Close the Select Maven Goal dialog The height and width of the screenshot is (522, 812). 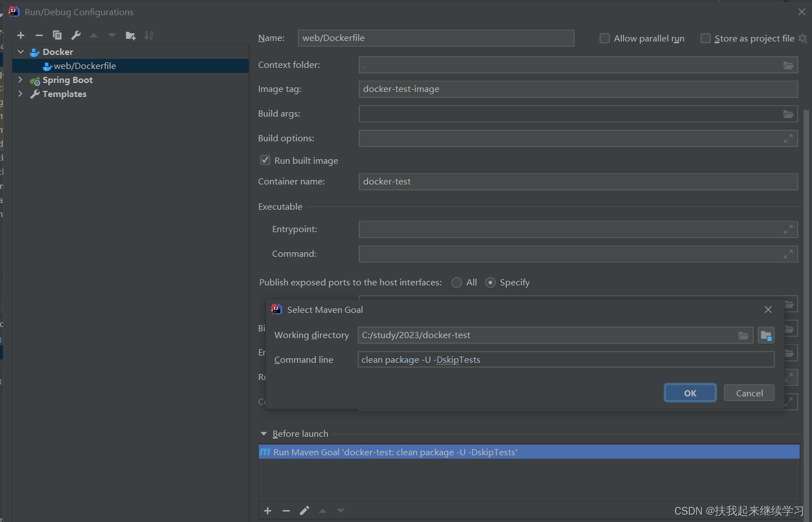(768, 309)
